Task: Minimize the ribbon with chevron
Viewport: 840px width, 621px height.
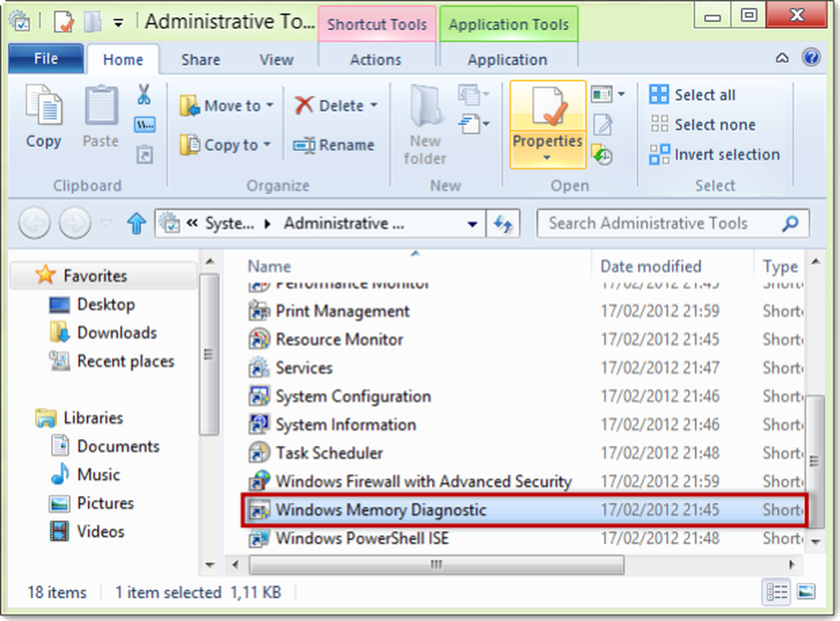Action: click(x=782, y=58)
